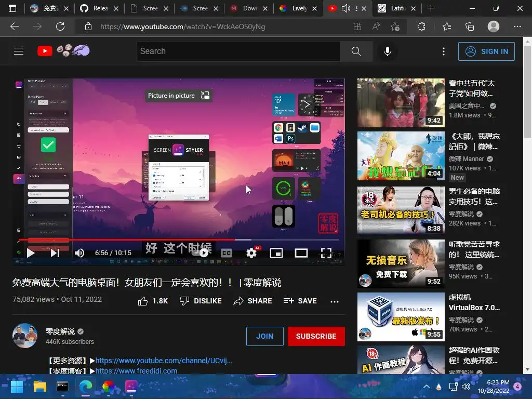532x399 pixels.
Task: Open File Explorer from taskbar
Action: [39, 387]
